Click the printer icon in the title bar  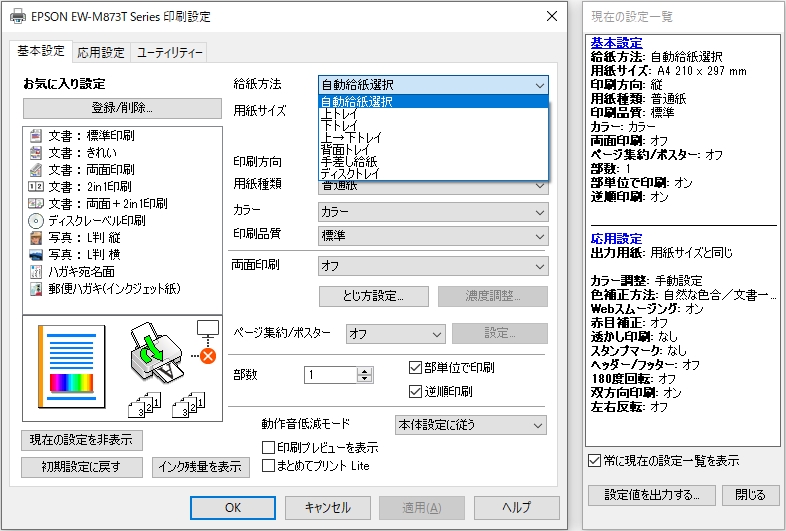18,16
